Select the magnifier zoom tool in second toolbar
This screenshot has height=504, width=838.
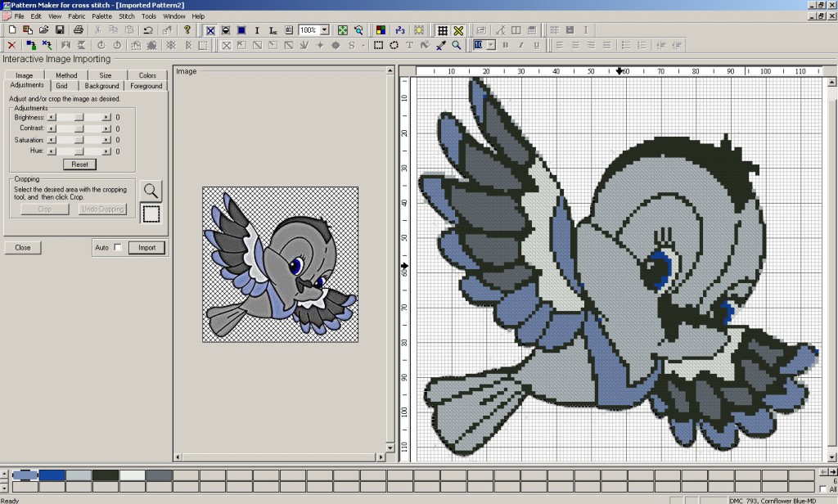(457, 46)
